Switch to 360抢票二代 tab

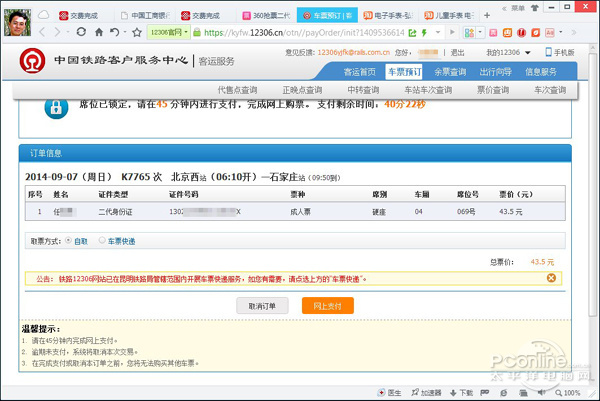(x=267, y=15)
